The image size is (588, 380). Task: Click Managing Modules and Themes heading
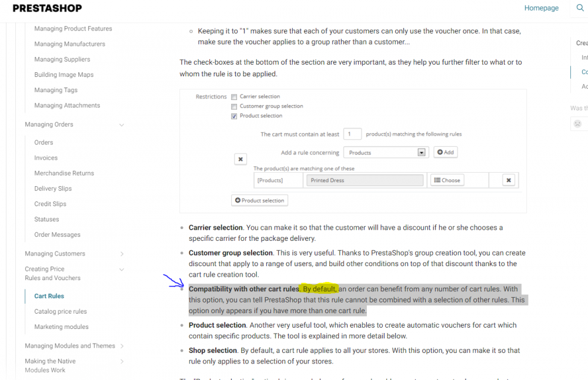tap(70, 346)
